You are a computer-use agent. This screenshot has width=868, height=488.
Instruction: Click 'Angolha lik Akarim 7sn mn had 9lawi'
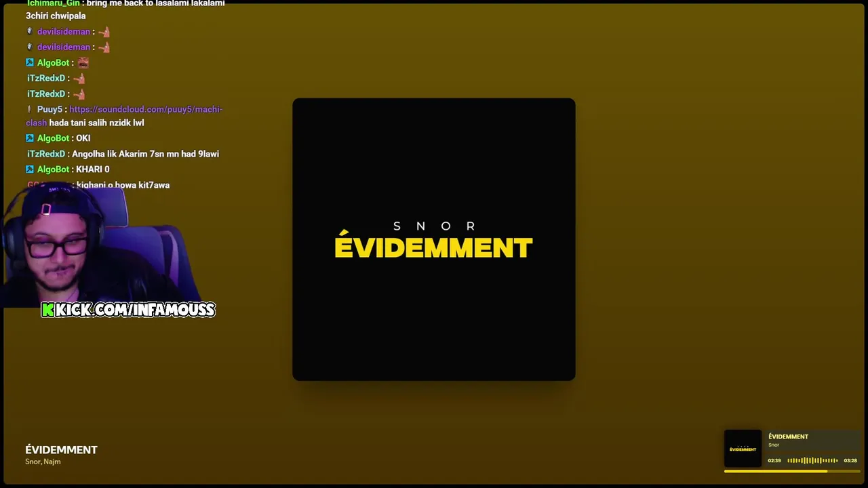click(146, 154)
